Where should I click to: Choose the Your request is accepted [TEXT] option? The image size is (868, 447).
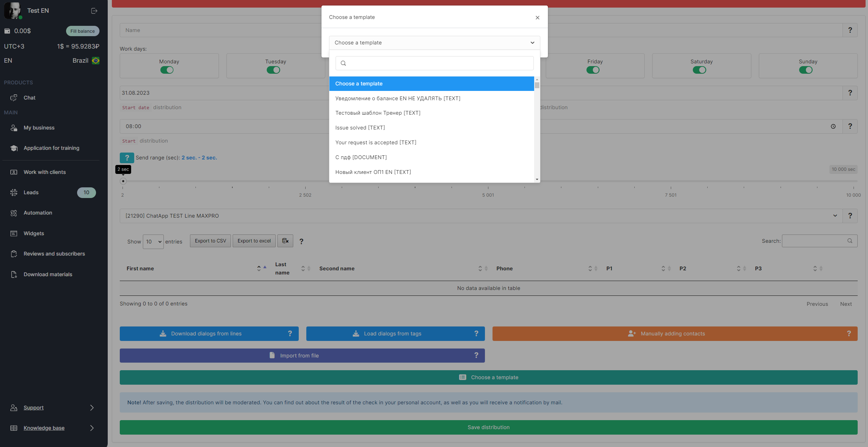375,143
